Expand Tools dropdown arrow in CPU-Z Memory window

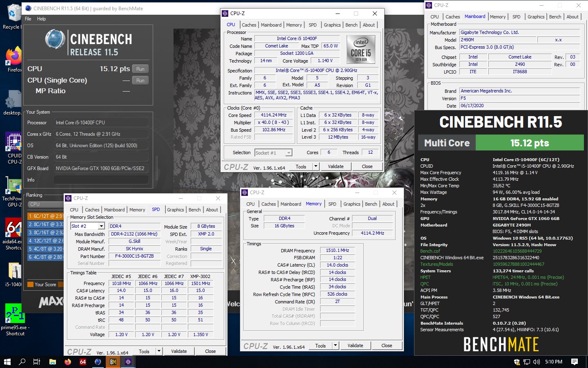click(x=335, y=346)
